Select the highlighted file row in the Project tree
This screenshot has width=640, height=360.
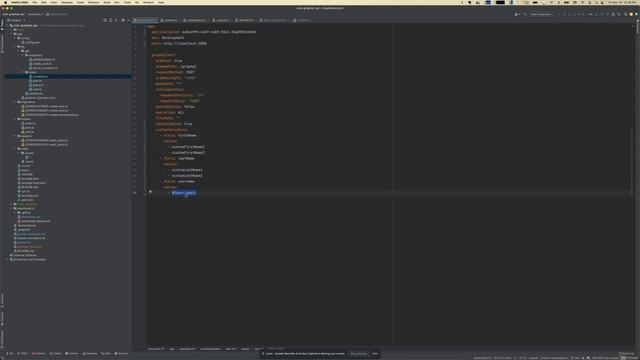click(x=68, y=76)
